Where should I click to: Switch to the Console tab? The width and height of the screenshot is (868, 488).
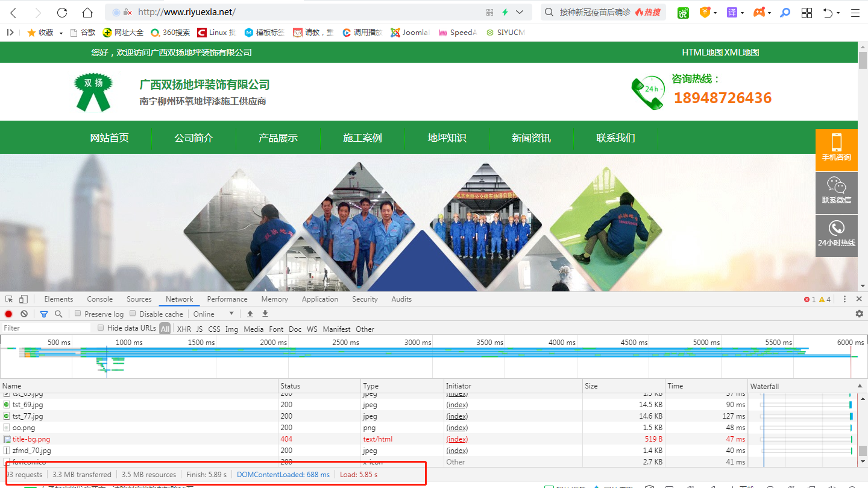coord(99,299)
